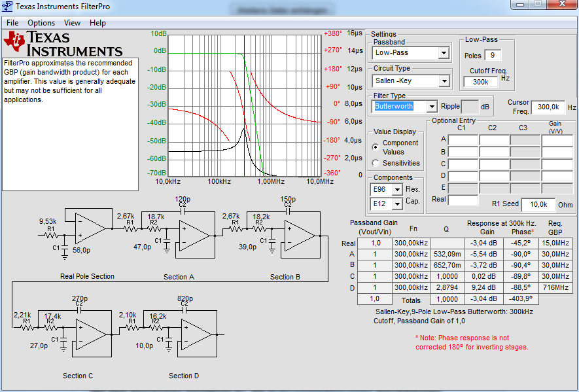579x392 pixels.
Task: Click the Texas Instruments logo
Action: 63,44
